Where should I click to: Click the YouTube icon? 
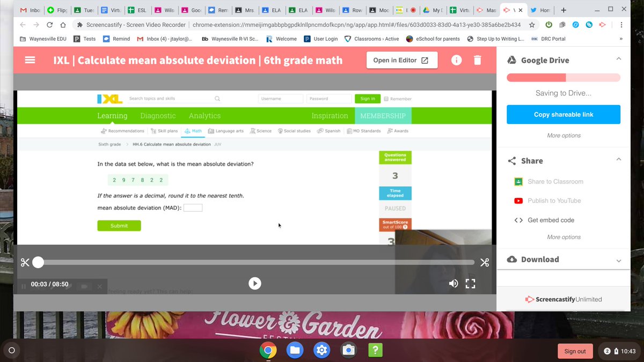pyautogui.click(x=518, y=201)
